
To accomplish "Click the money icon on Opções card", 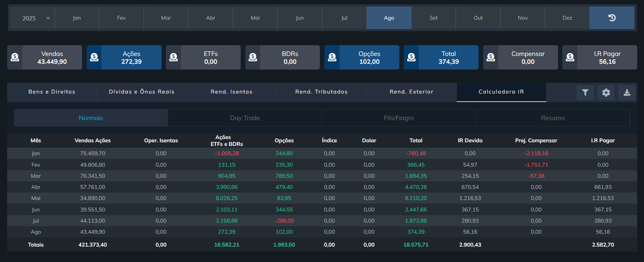I will click(x=332, y=57).
